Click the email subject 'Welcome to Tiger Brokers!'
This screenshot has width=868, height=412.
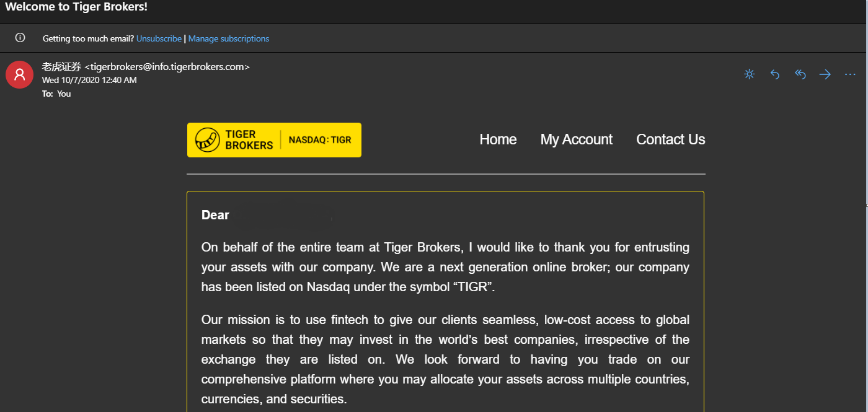tap(76, 7)
